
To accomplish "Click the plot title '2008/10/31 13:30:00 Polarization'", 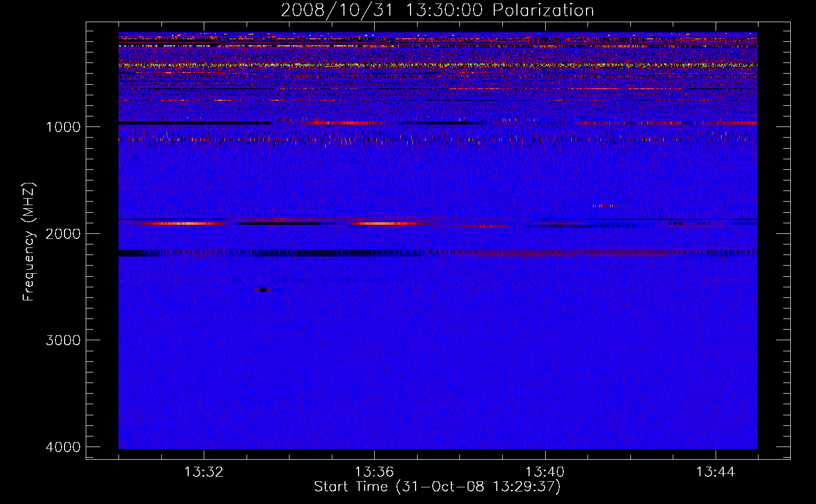I will [x=437, y=10].
